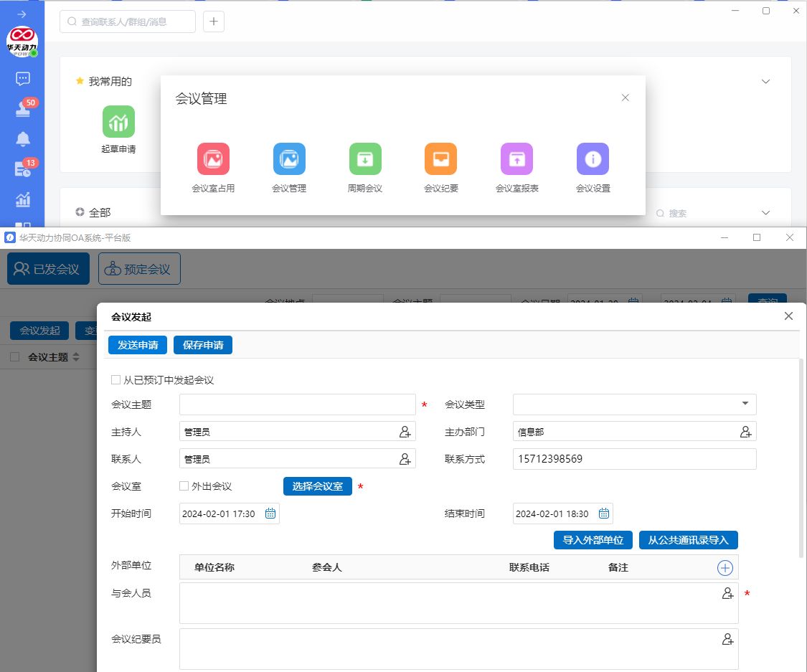This screenshot has height=672, width=807.
Task: Open the 会议设置 info icon
Action: (593, 159)
